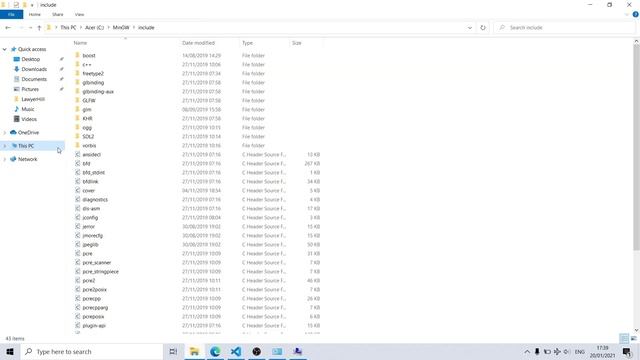Open Pictures in Quick access
640x360 pixels.
[x=30, y=89]
